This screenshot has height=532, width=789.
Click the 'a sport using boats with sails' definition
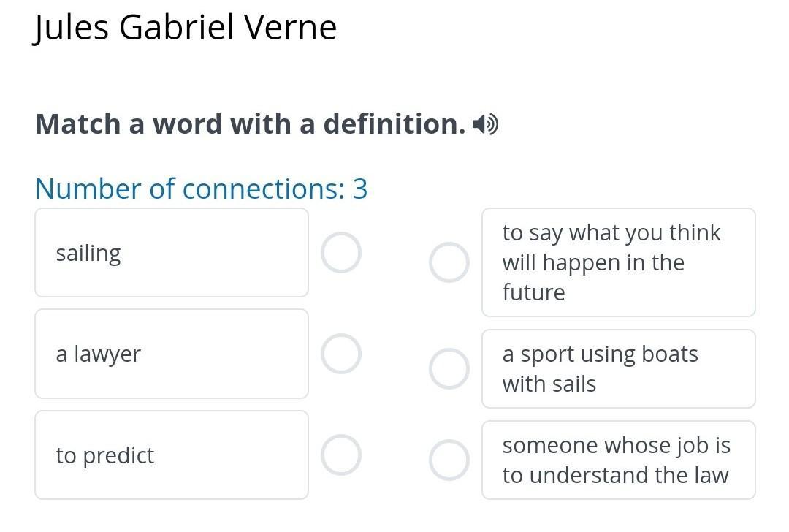pos(618,368)
